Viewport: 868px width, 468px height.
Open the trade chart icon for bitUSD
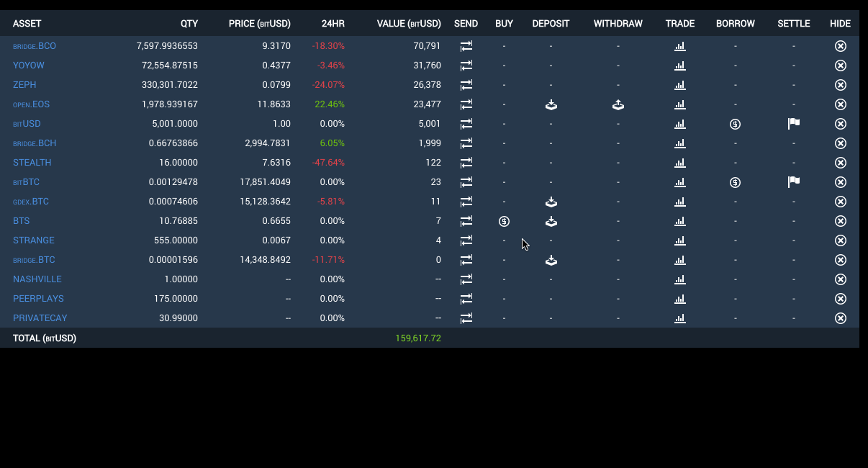coord(680,124)
